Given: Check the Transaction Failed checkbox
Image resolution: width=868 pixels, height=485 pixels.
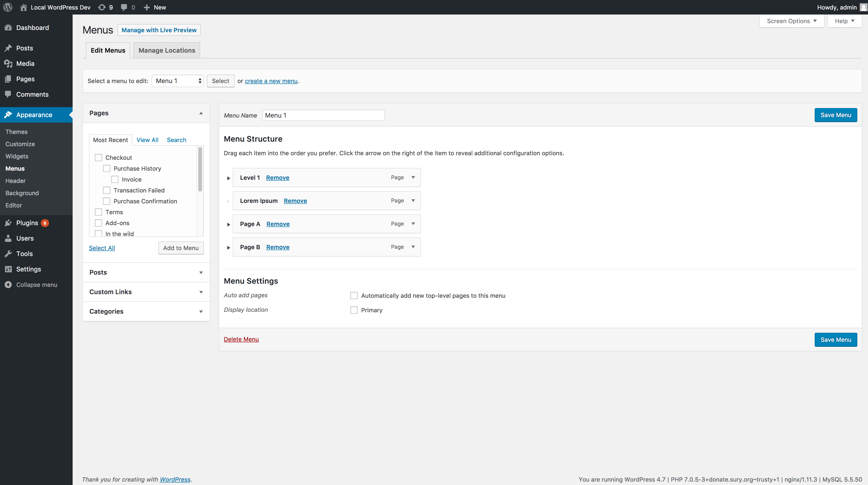Looking at the screenshot, I should tap(106, 190).
